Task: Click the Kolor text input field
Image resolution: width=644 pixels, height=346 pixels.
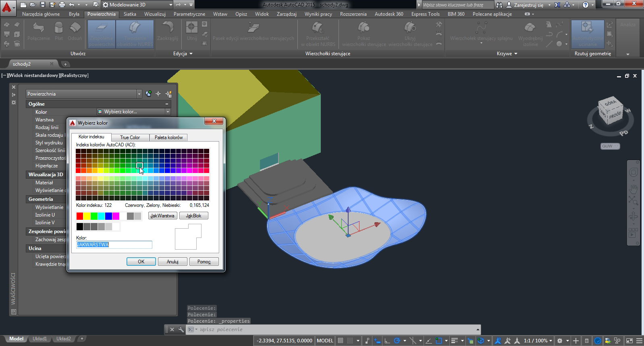Action: (114, 245)
